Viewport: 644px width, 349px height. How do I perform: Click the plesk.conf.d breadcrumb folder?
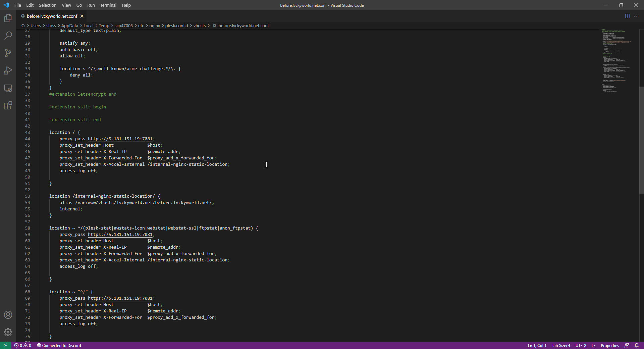[x=176, y=26]
